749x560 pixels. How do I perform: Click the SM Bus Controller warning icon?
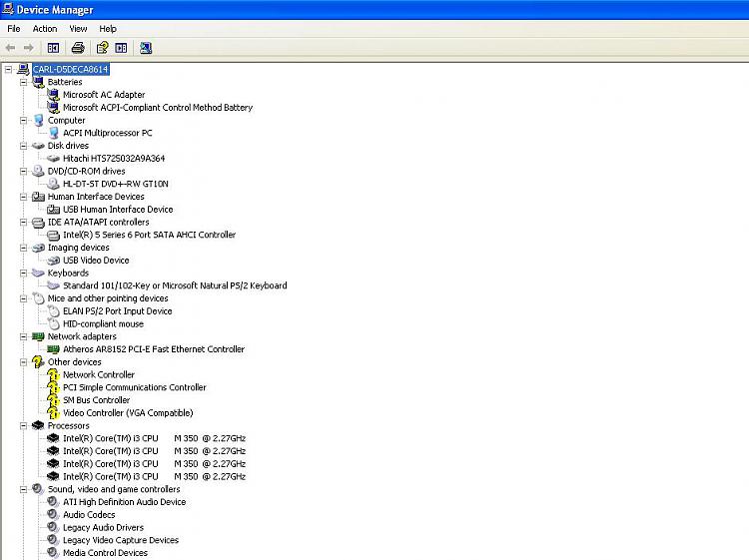(54, 400)
